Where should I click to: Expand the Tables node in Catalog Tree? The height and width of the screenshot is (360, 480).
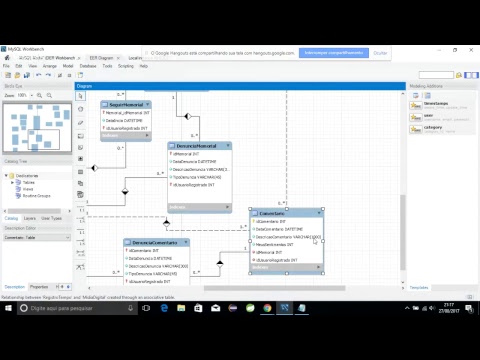[x=12, y=182]
